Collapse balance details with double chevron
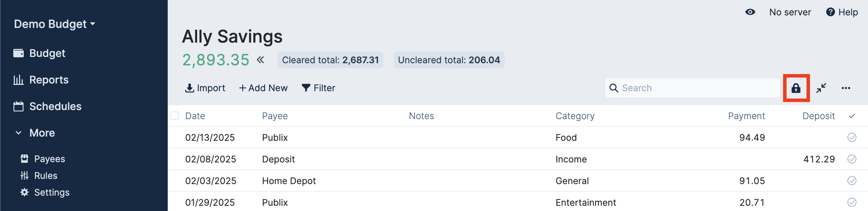The width and height of the screenshot is (868, 211). pos(260,60)
